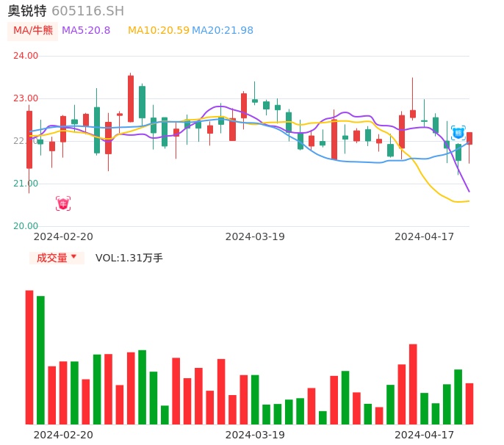
Task: Select the 2024-04-17 date under volume chart
Action: (x=425, y=434)
